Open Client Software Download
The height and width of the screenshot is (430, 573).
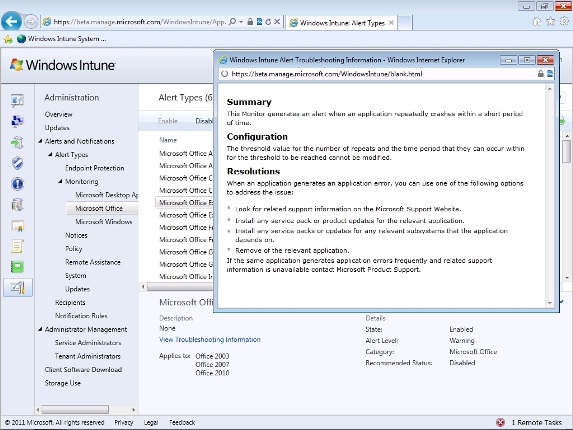point(83,369)
